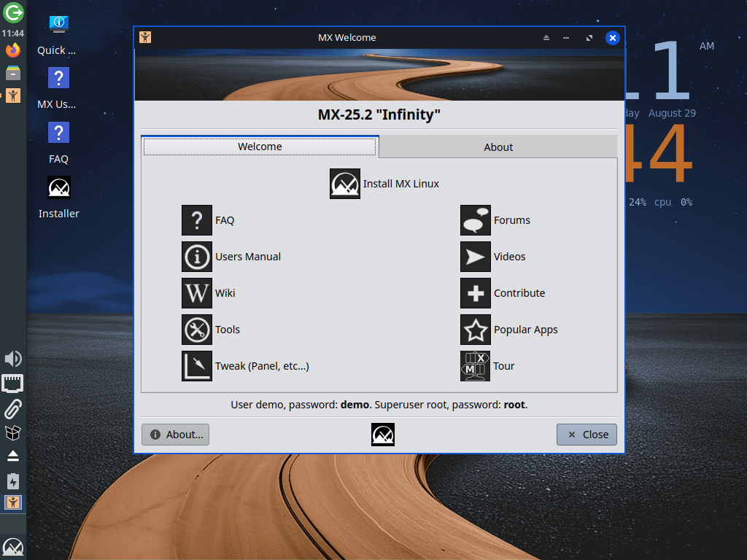This screenshot has width=747, height=560.
Task: Open the Quick System Info desktop icon
Action: pyautogui.click(x=58, y=24)
